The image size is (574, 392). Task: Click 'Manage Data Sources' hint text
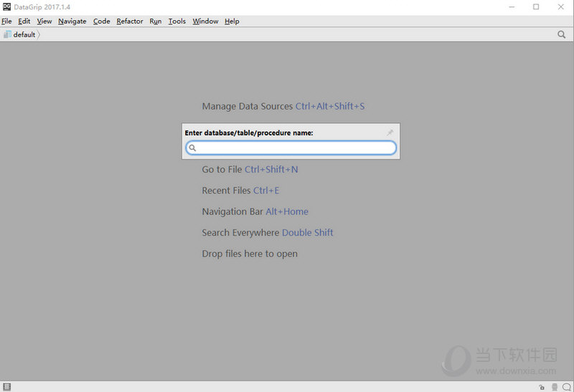click(247, 106)
